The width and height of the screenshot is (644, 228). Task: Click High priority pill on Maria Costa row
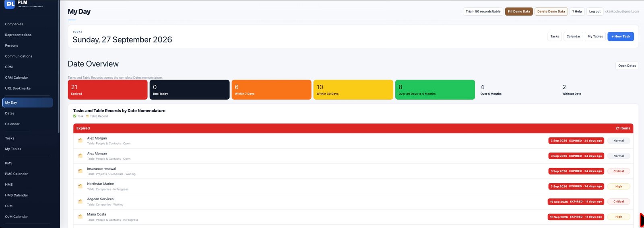[619, 217]
